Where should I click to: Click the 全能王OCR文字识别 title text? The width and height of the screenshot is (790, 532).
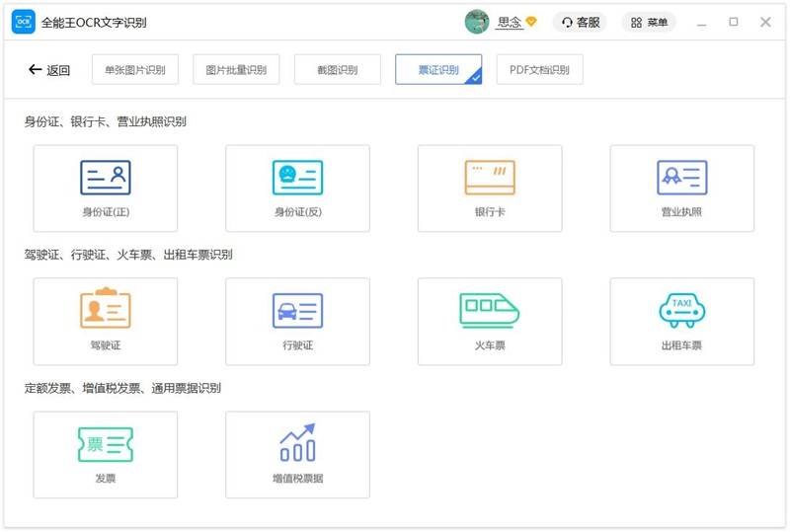click(94, 23)
